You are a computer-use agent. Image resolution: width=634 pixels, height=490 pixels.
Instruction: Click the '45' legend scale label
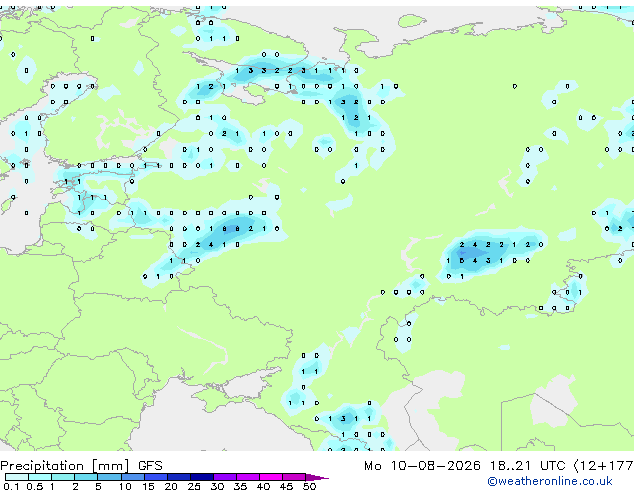pyautogui.click(x=286, y=486)
